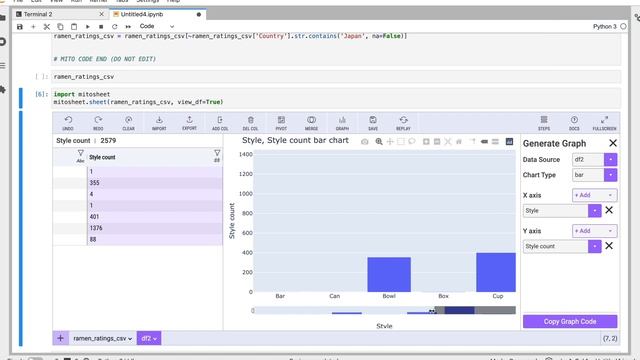Switch to the Untitled4.ipynb tab
Screen dimensions: 640x360
tap(157, 14)
